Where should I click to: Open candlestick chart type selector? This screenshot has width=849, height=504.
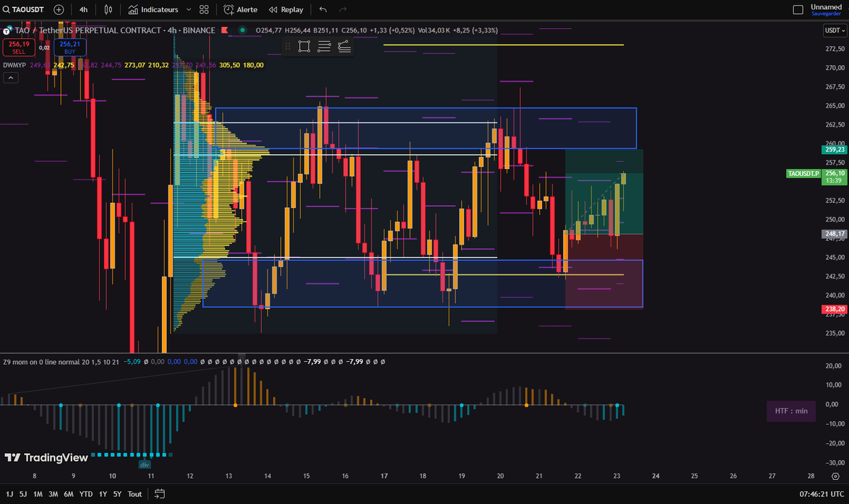click(108, 10)
